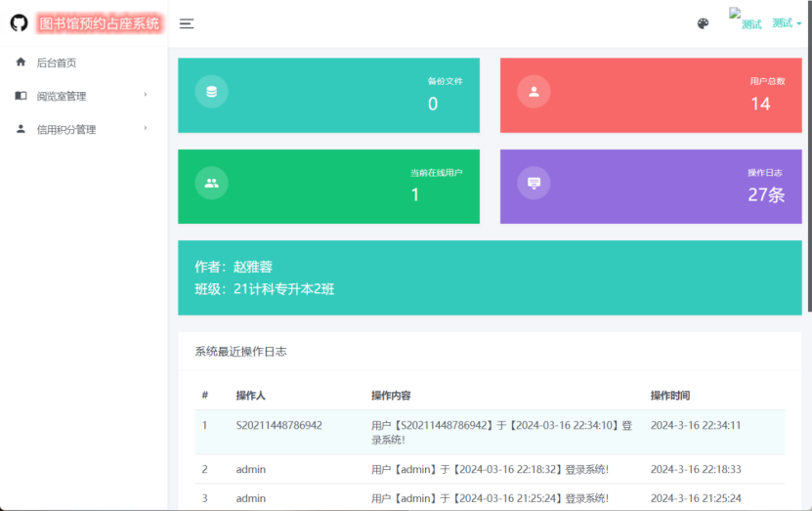Screen dimensions: 812x511
Task: Click the database icon on 备份文件 card
Action: pyautogui.click(x=211, y=92)
